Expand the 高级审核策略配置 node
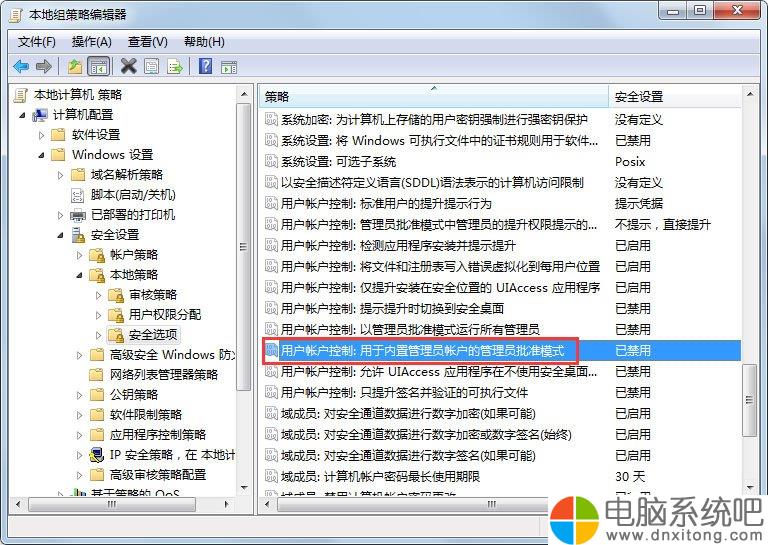 [80, 475]
